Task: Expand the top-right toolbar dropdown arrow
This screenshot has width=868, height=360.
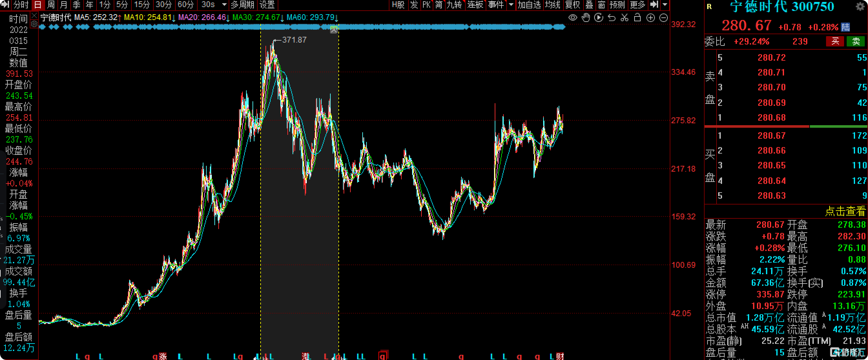Action: 665,5
